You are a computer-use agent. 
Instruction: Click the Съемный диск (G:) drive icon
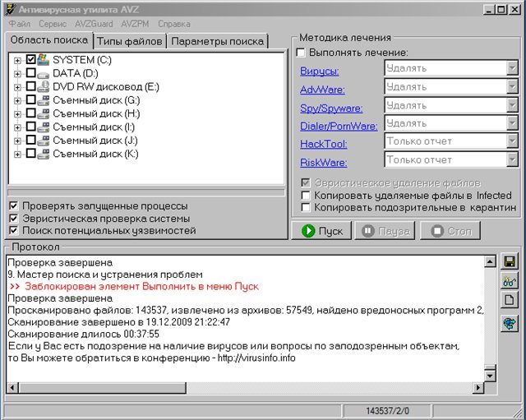click(44, 100)
